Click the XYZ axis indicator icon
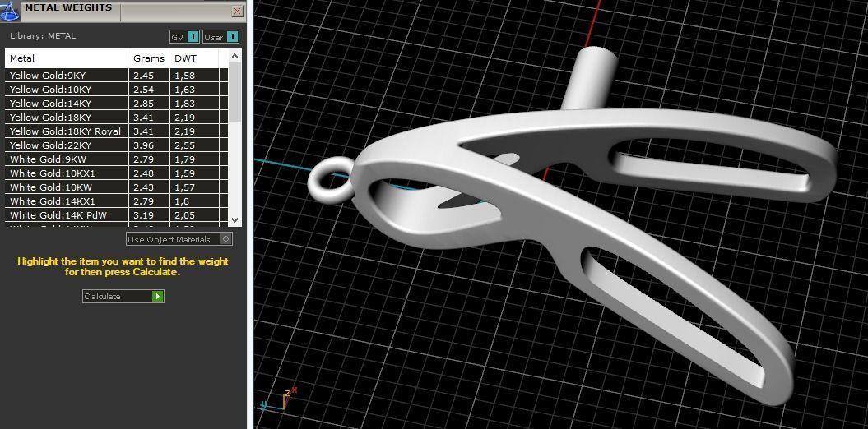This screenshot has width=868, height=429. pos(280,399)
